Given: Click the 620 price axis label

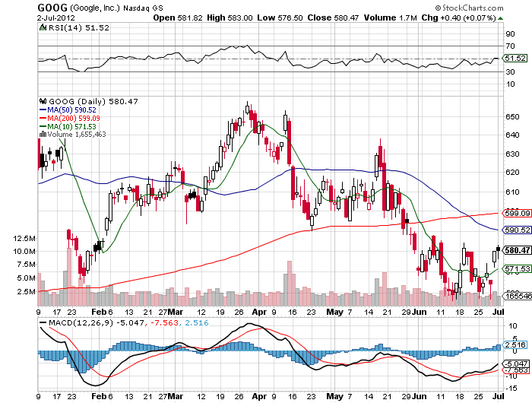Looking at the screenshot, I should (x=512, y=173).
